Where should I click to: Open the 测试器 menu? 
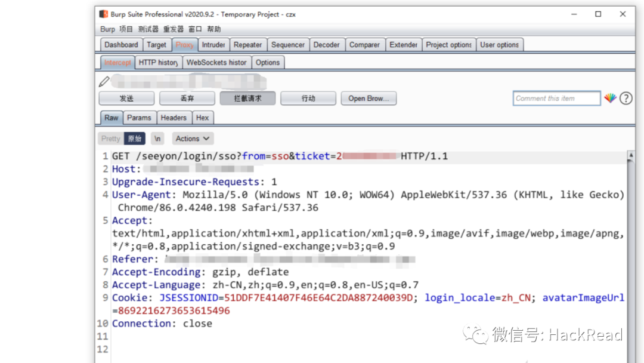148,29
